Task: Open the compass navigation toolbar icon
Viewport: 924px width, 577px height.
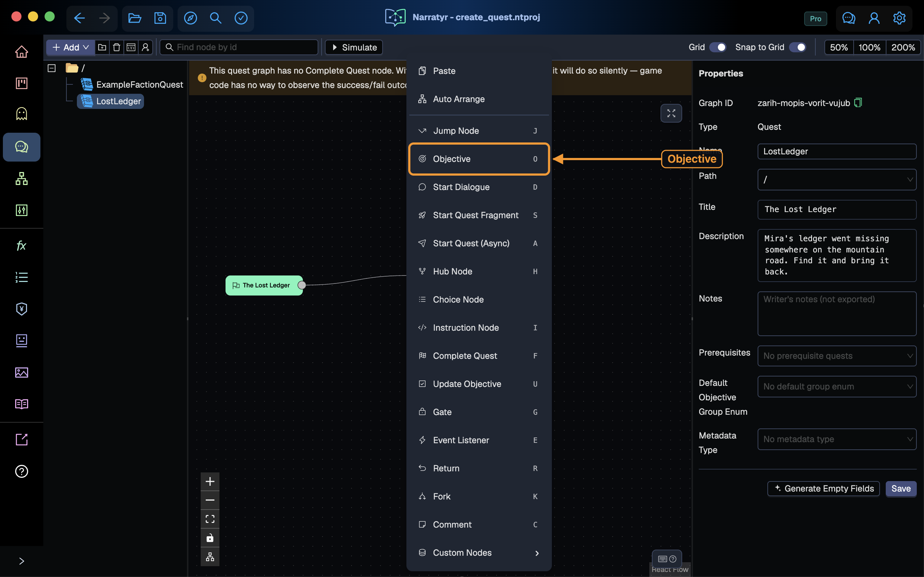Action: [x=190, y=18]
